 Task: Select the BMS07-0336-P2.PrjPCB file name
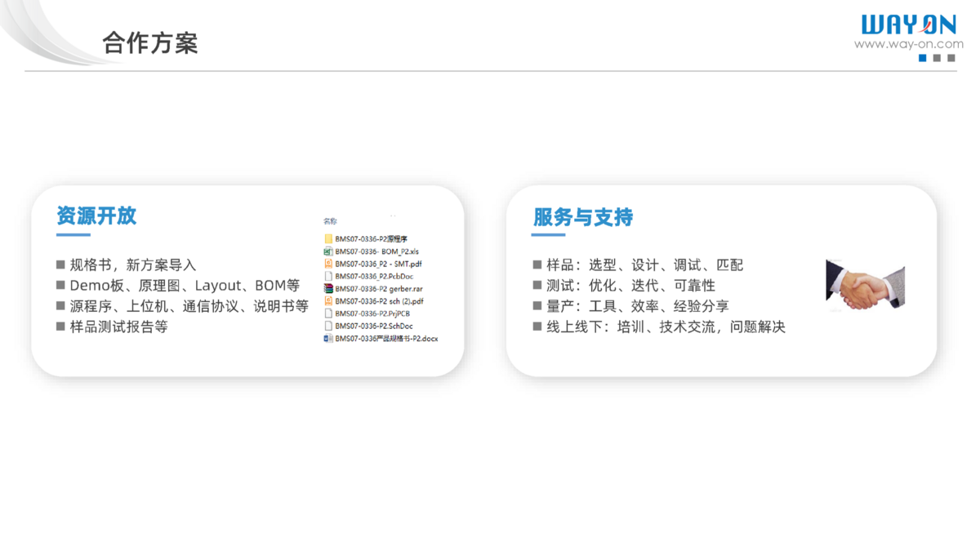(x=372, y=313)
